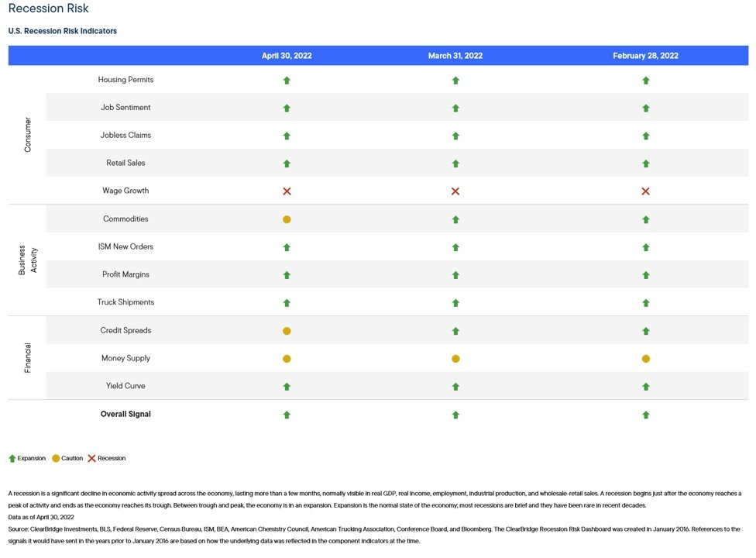This screenshot has width=756, height=558.
Task: Click the Truck Shipments row label
Action: coord(125,302)
